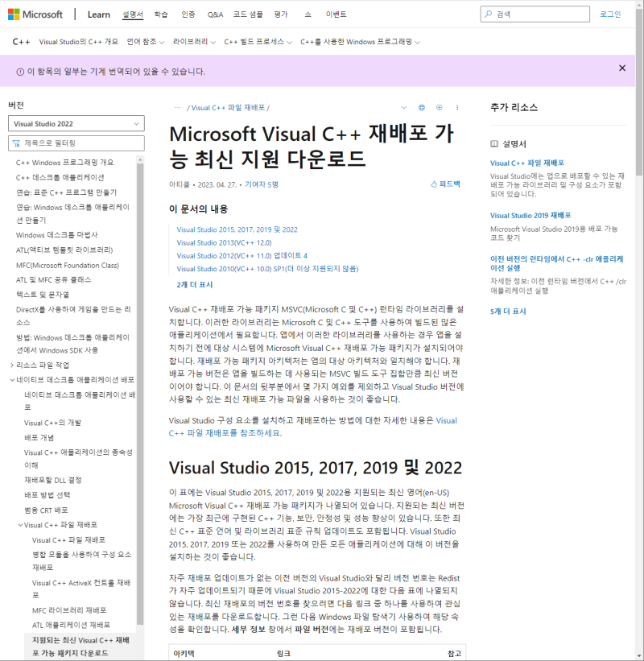Open C++ 데스크톱 애플리케이션 in sidebar

[x=60, y=177]
